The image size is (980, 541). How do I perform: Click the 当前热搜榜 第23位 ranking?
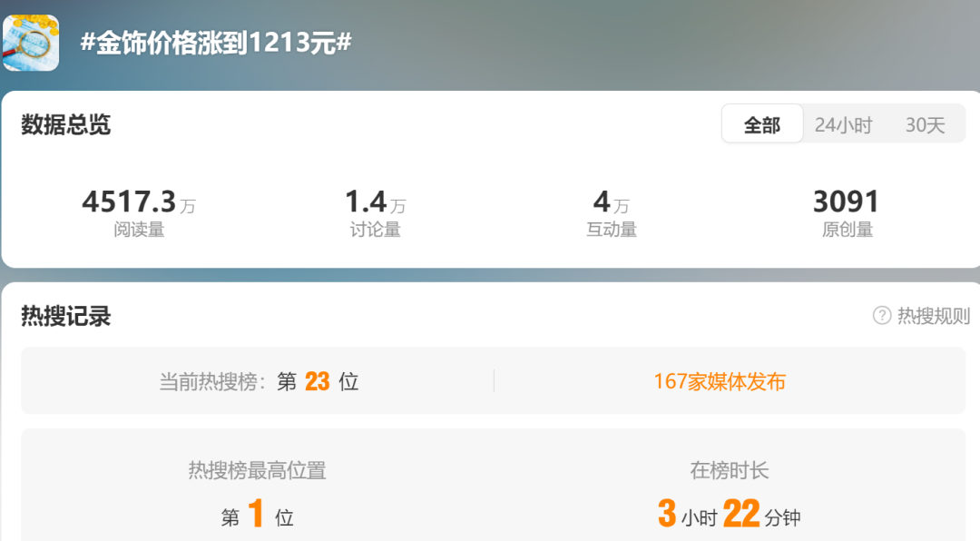click(x=259, y=381)
